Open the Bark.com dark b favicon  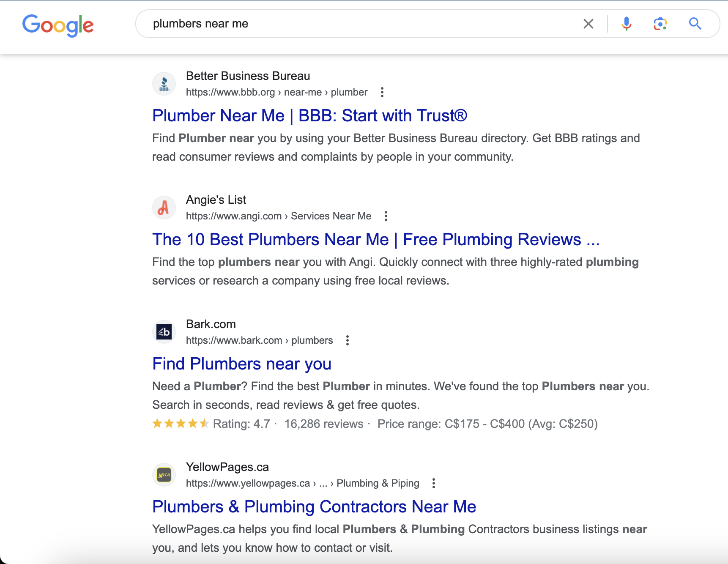pyautogui.click(x=164, y=332)
